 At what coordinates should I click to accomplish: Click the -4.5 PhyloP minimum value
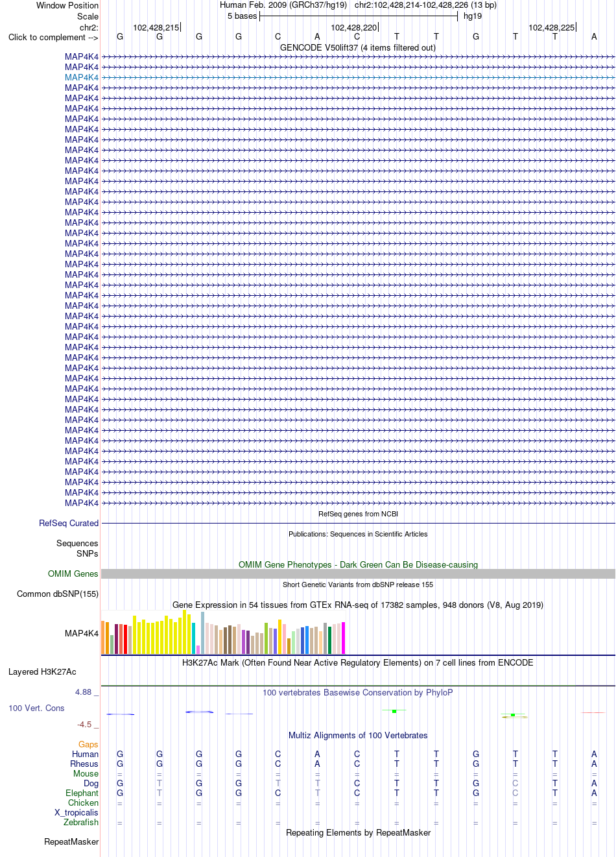(84, 725)
